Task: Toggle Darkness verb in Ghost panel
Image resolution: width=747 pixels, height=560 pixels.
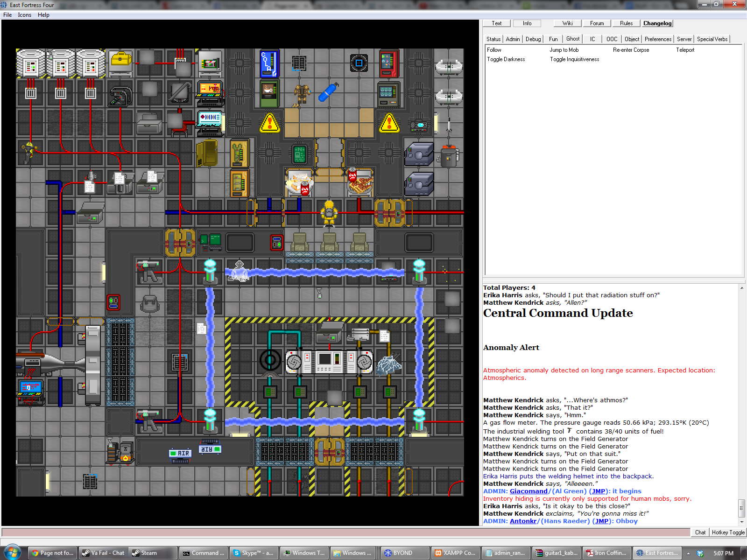Action: tap(506, 59)
